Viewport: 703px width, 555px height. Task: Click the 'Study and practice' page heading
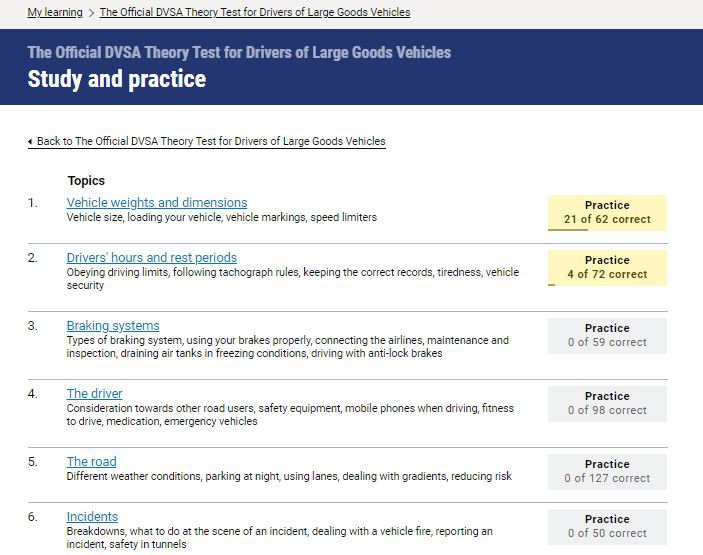[x=117, y=79]
